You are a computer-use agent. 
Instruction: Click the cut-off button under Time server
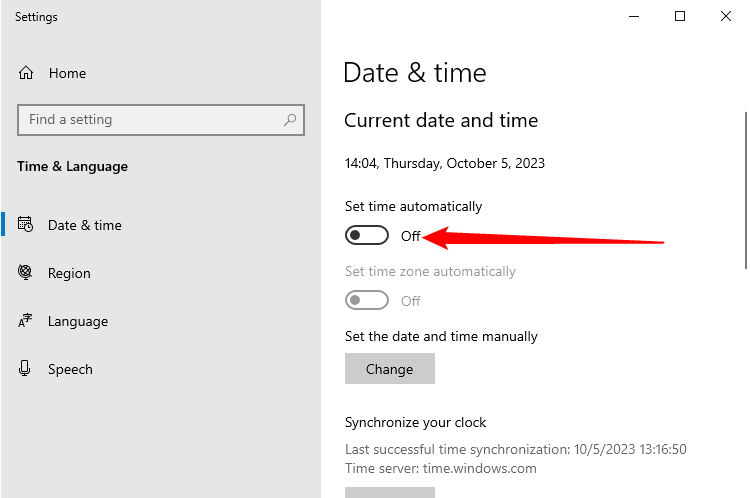point(389,493)
